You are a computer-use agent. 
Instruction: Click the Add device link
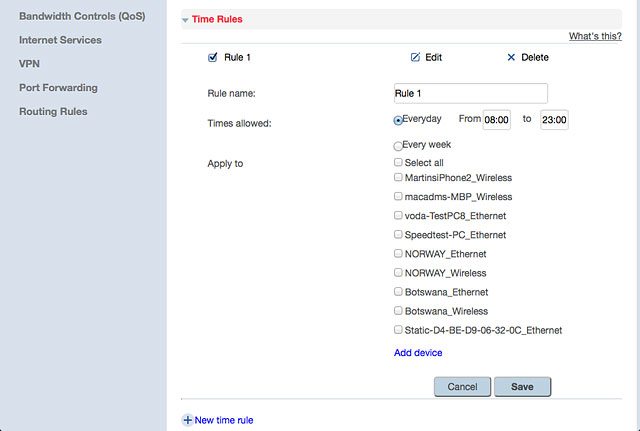point(418,353)
